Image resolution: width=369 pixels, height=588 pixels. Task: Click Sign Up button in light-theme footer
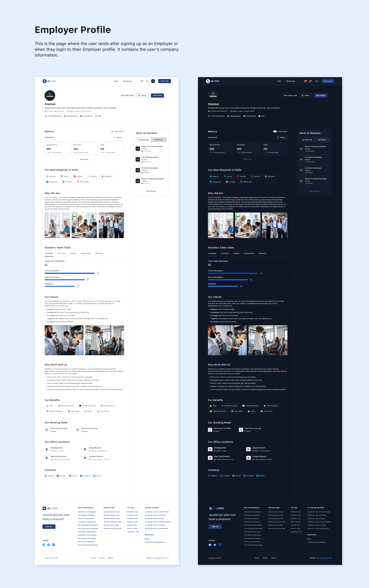[49, 526]
